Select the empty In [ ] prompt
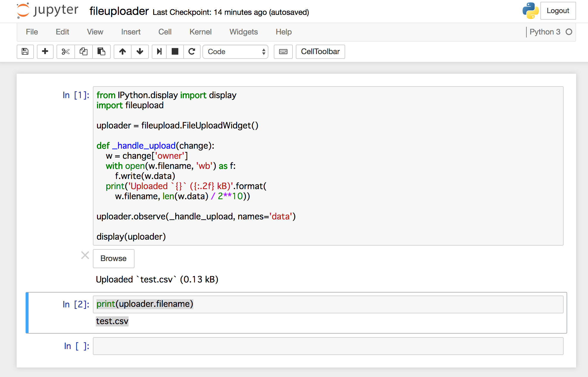This screenshot has height=377, width=588. pos(76,346)
